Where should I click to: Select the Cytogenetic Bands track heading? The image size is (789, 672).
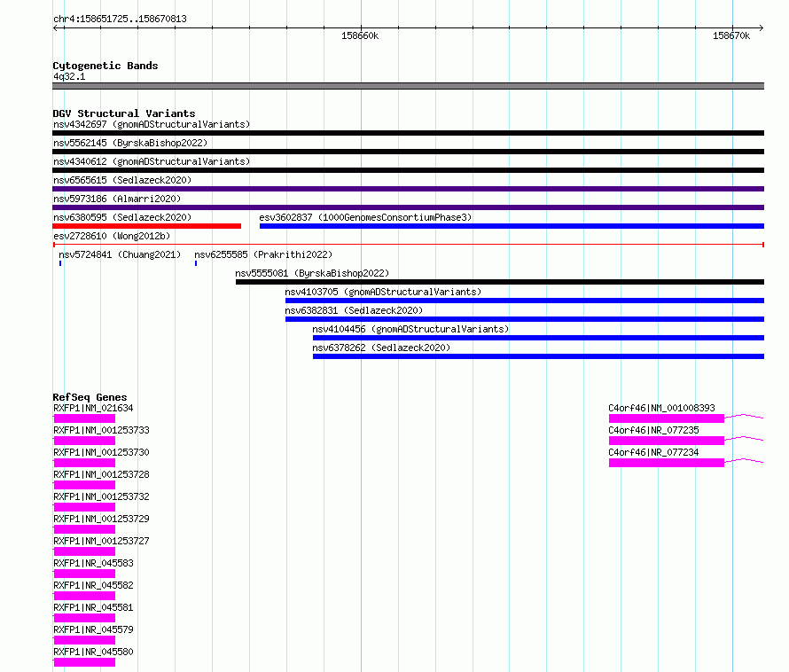click(105, 66)
